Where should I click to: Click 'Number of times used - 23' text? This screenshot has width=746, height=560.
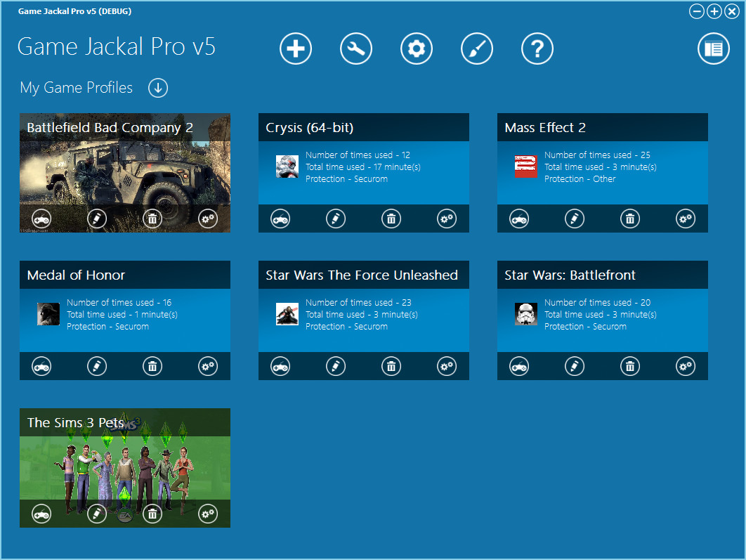coord(358,303)
